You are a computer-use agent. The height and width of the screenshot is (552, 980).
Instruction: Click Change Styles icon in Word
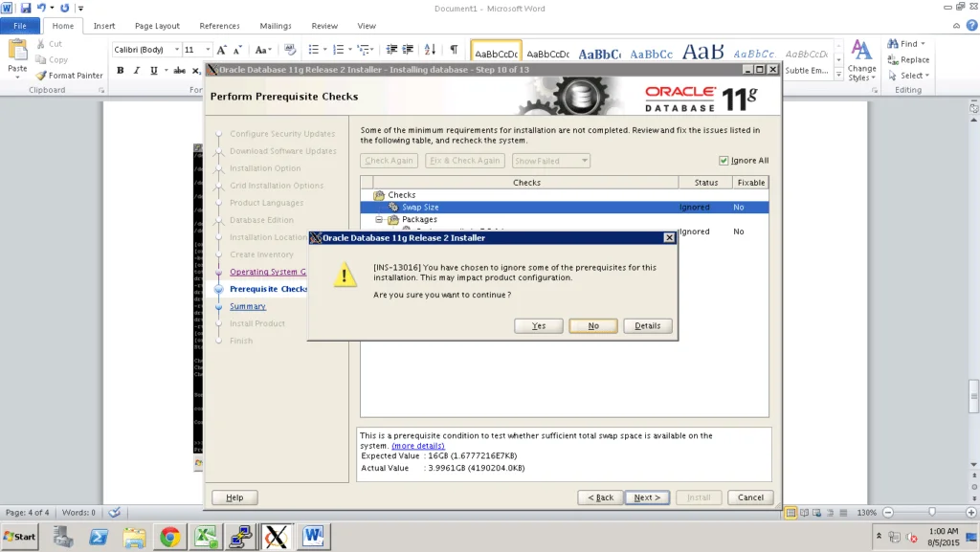point(861,60)
